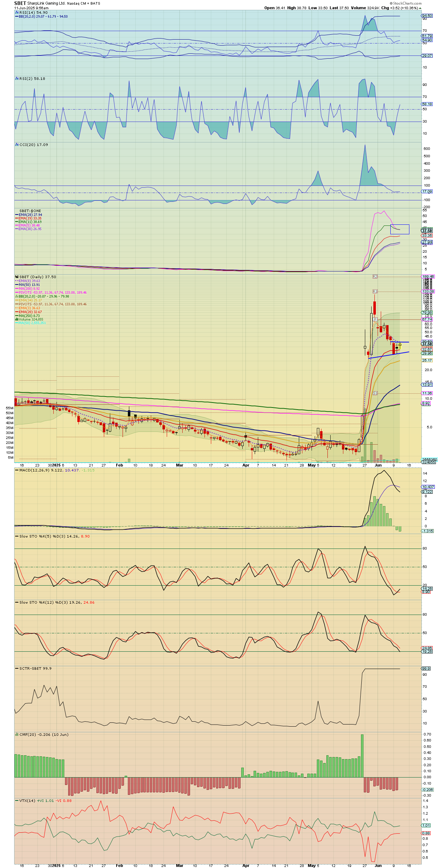
Task: Select the S1 pivot marker
Action: coord(375,393)
